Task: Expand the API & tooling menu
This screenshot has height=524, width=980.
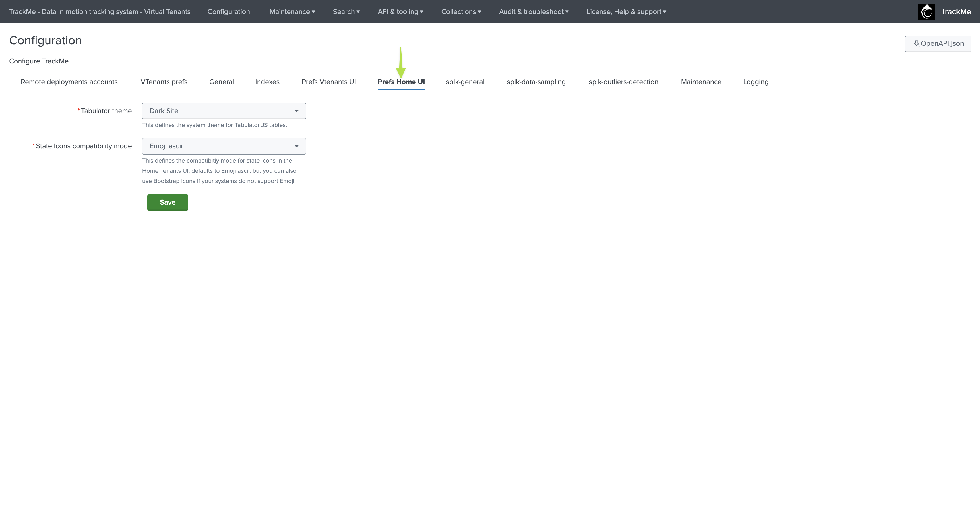Action: 400,11
